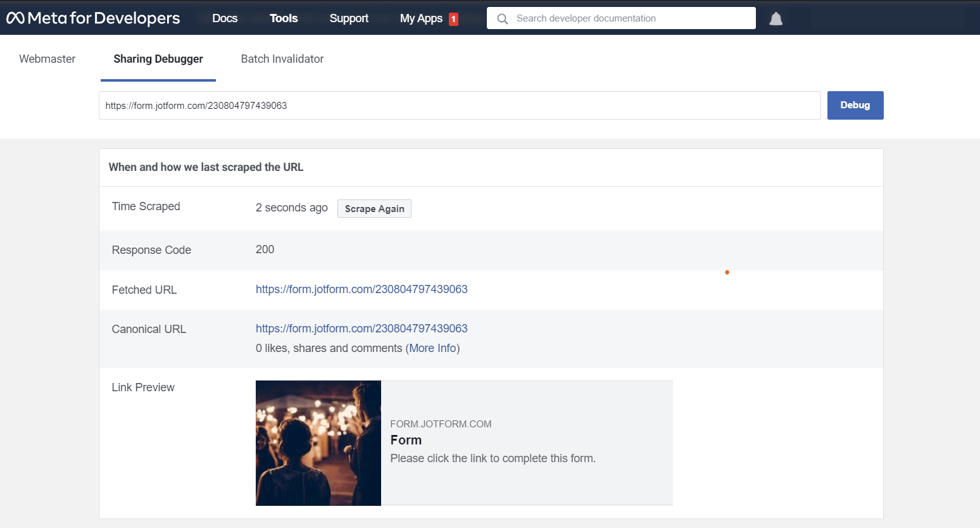The width and height of the screenshot is (980, 528).
Task: Click the Scrape Again button
Action: [x=374, y=209]
